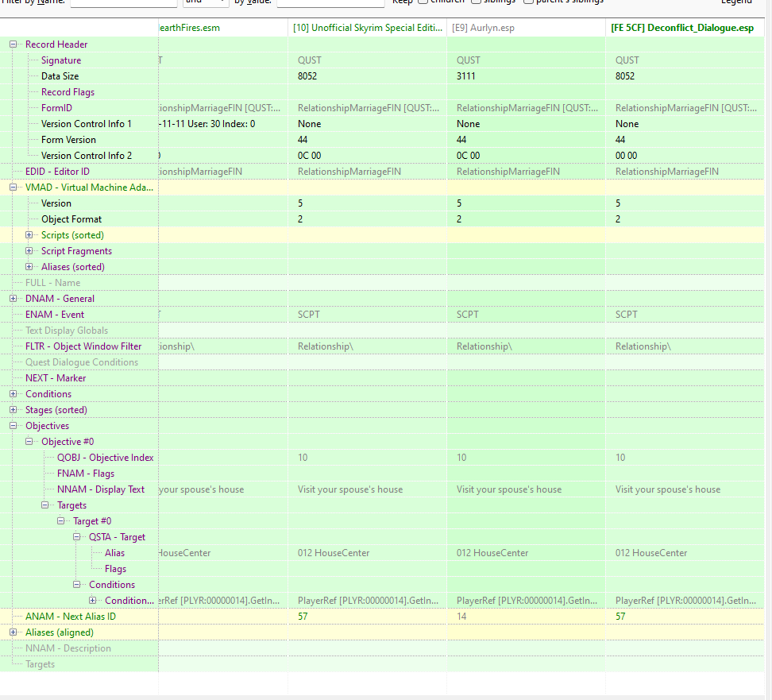Click Data Size 3111 in Aurlyn.esp column
The image size is (772, 700).
[465, 75]
